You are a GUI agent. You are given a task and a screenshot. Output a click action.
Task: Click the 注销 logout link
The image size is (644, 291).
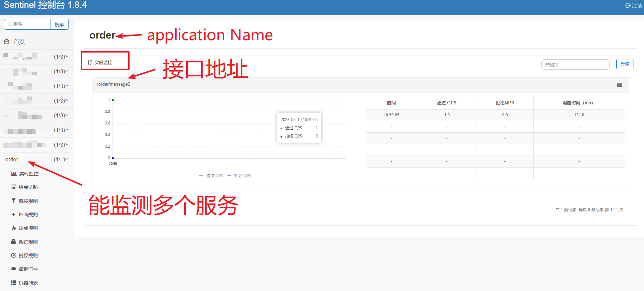[x=637, y=5]
